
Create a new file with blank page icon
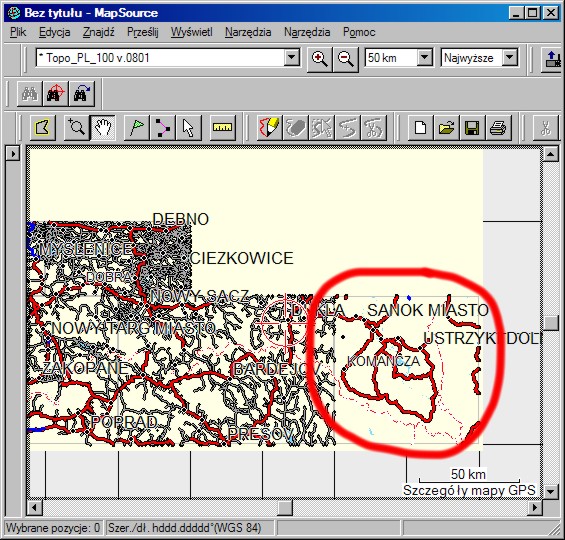(x=420, y=127)
